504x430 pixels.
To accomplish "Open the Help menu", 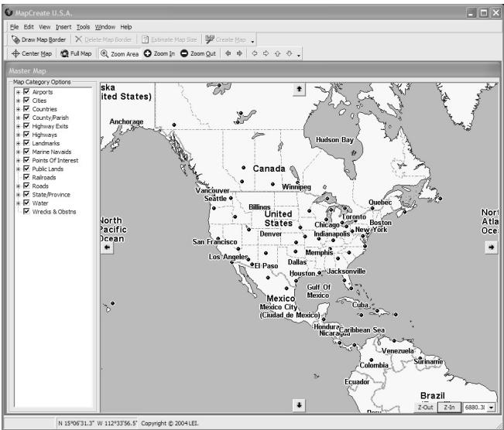I will tap(126, 27).
